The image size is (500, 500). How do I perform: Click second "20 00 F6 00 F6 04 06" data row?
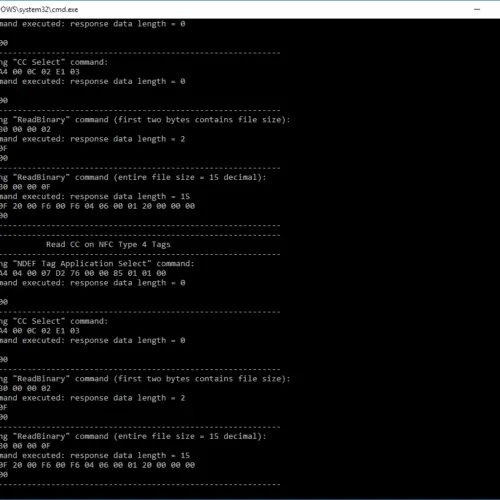tap(97, 465)
